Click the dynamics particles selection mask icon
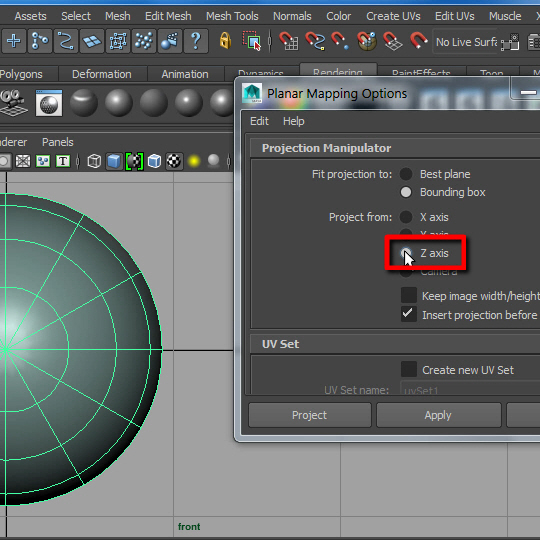 pos(144,41)
